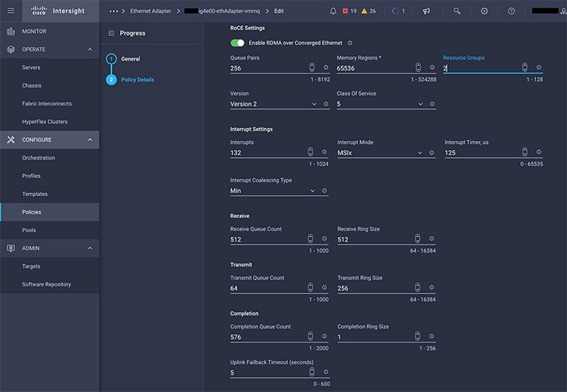Open the requests in-progress indicator

(398, 11)
